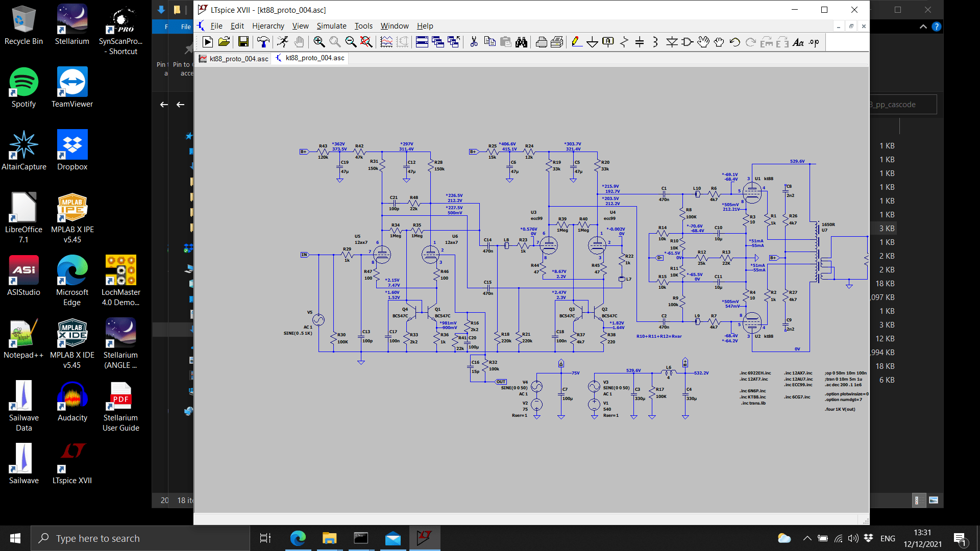Select the Copy duplicate tool
Screen dimensions: 980x551
tap(489, 42)
